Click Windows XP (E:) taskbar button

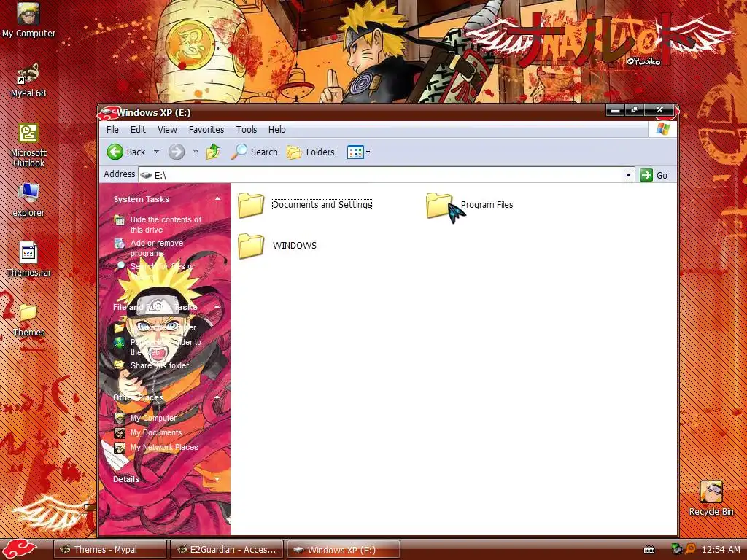tap(344, 550)
